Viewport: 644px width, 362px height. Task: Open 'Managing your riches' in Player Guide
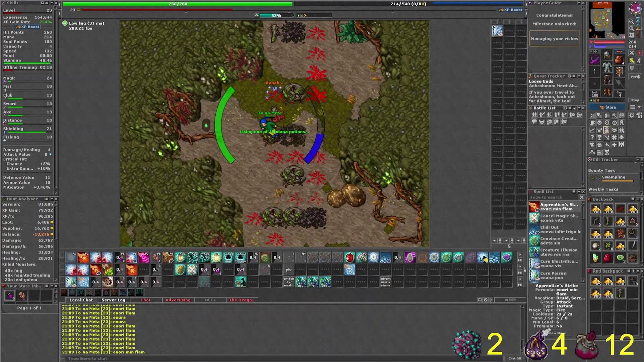pos(554,39)
